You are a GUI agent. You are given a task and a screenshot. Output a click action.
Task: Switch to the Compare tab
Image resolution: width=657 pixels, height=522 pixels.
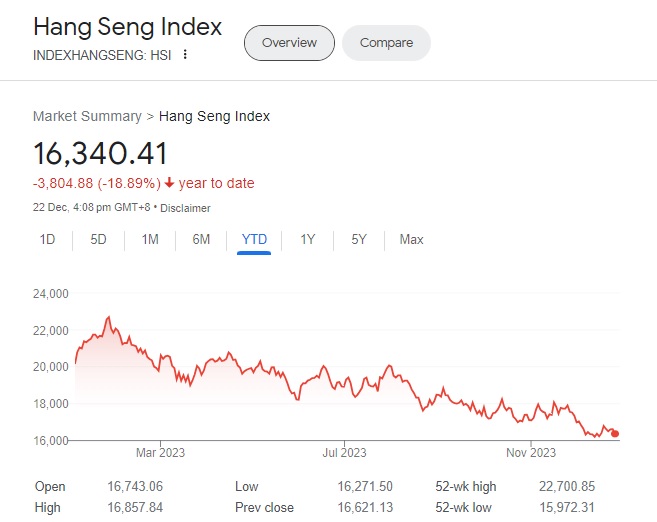click(x=386, y=43)
